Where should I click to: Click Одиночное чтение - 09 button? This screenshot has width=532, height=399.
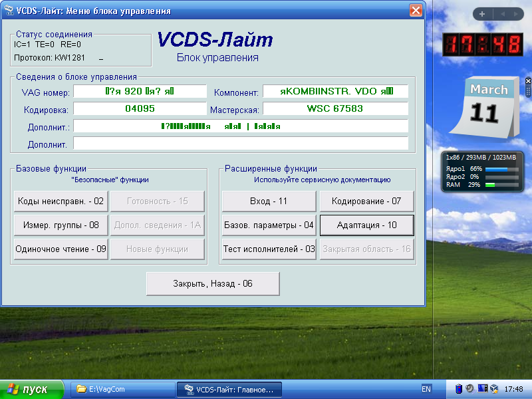pos(61,249)
